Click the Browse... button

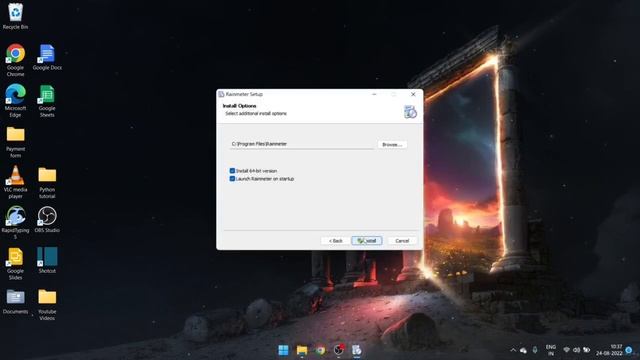[x=392, y=144]
